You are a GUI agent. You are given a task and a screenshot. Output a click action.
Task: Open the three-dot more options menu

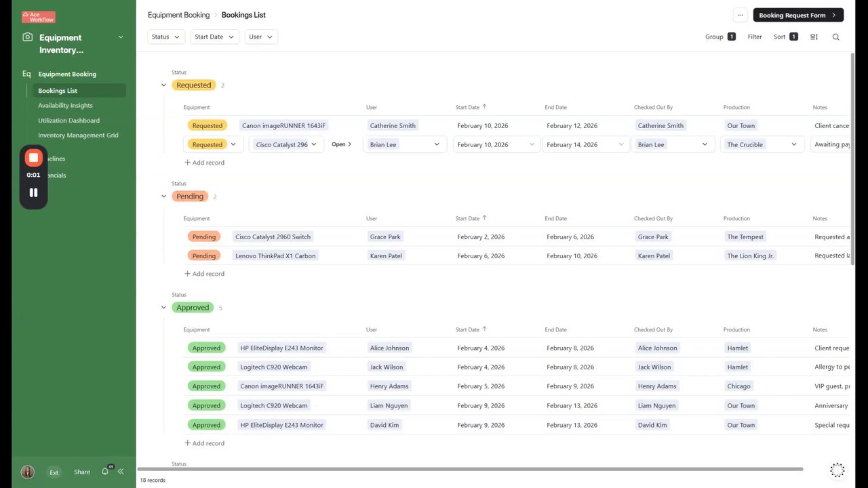coord(740,15)
